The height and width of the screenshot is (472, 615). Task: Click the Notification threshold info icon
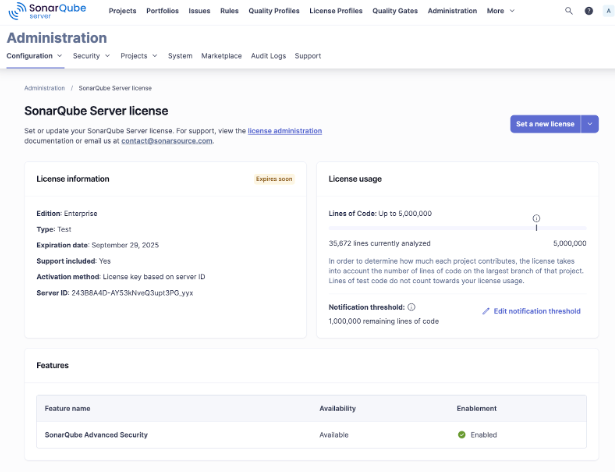411,307
